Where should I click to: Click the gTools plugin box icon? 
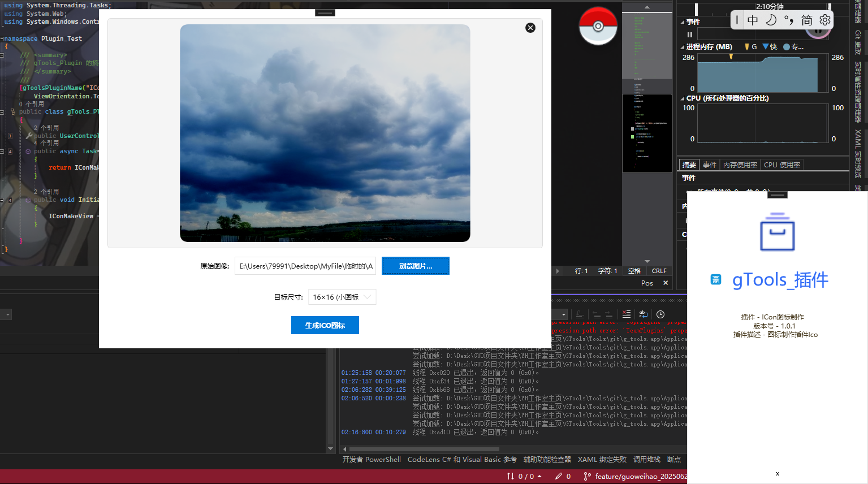pos(778,232)
